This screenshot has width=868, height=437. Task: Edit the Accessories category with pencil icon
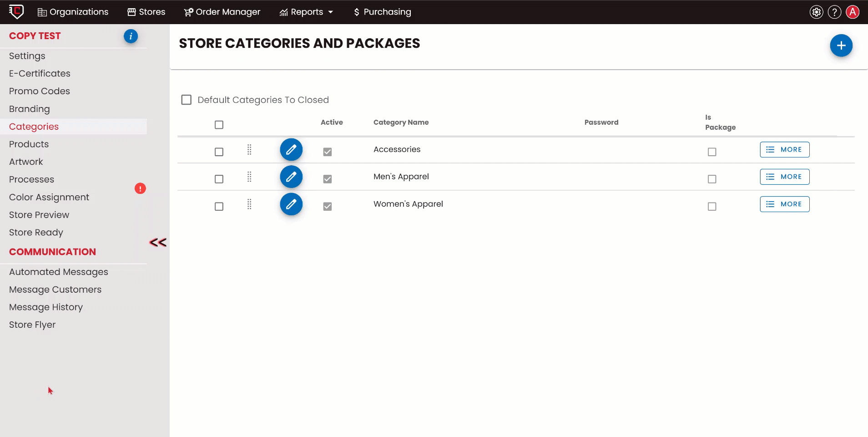click(291, 150)
